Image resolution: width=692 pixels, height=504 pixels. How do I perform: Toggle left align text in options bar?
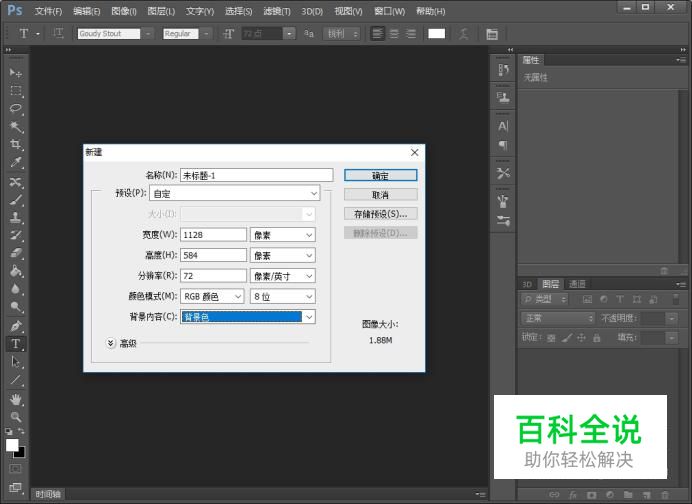[x=378, y=33]
